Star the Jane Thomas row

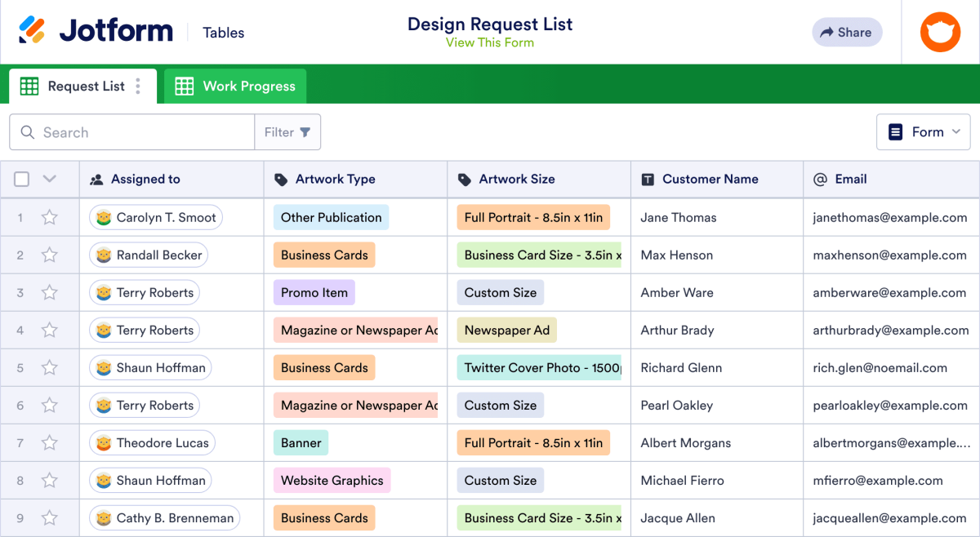pos(49,217)
